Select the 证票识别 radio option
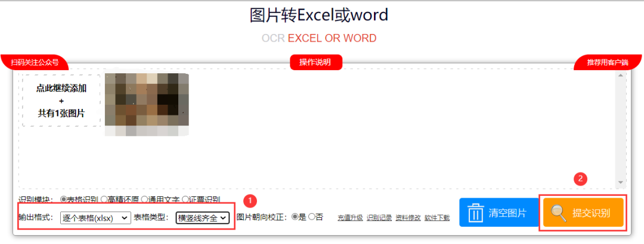The height and width of the screenshot is (244, 644). click(185, 199)
